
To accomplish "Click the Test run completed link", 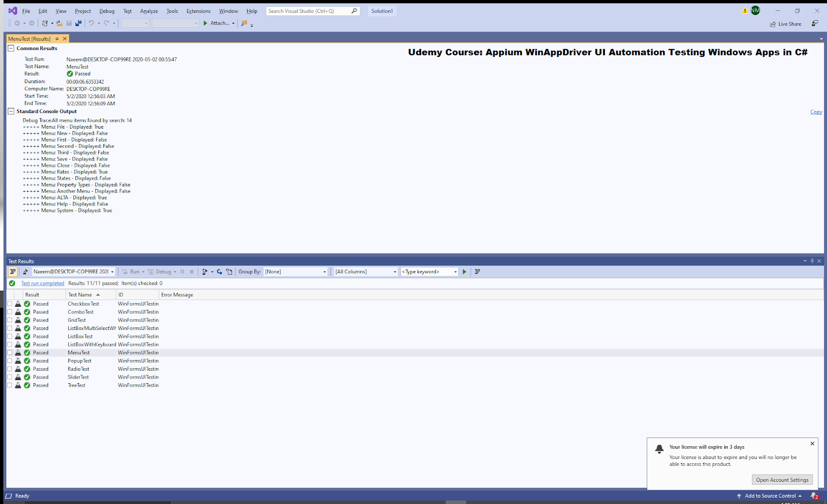I will pos(42,283).
